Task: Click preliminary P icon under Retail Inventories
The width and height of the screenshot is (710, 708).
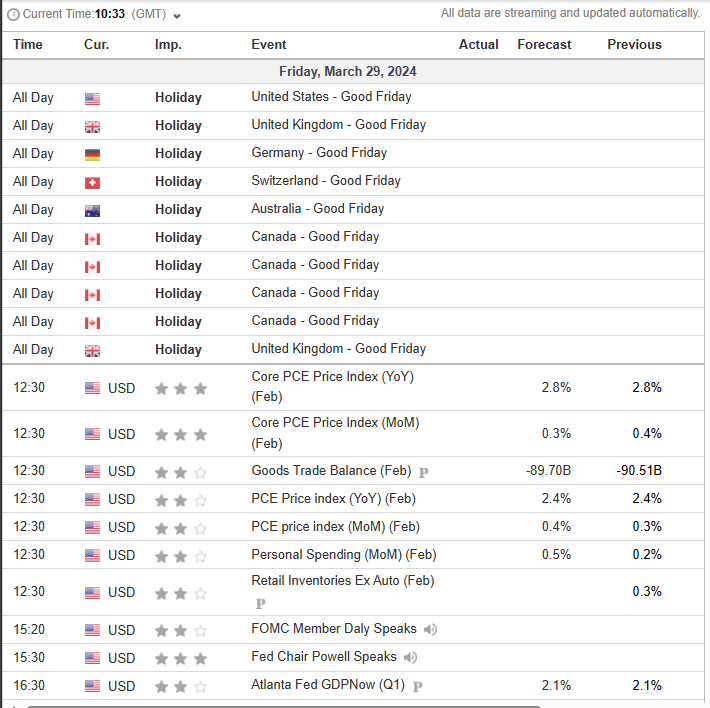Action: pyautogui.click(x=260, y=604)
